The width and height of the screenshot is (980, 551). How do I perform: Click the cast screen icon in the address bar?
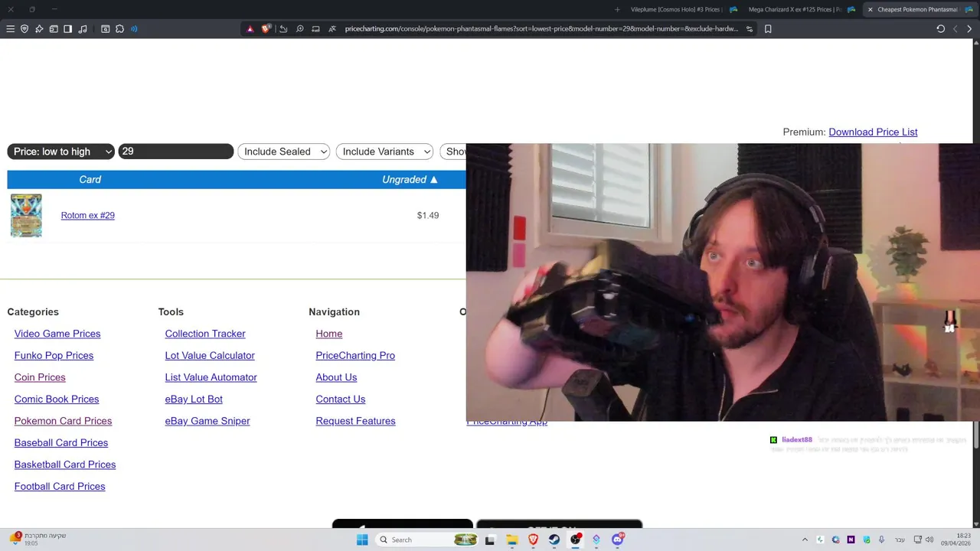pos(315,29)
